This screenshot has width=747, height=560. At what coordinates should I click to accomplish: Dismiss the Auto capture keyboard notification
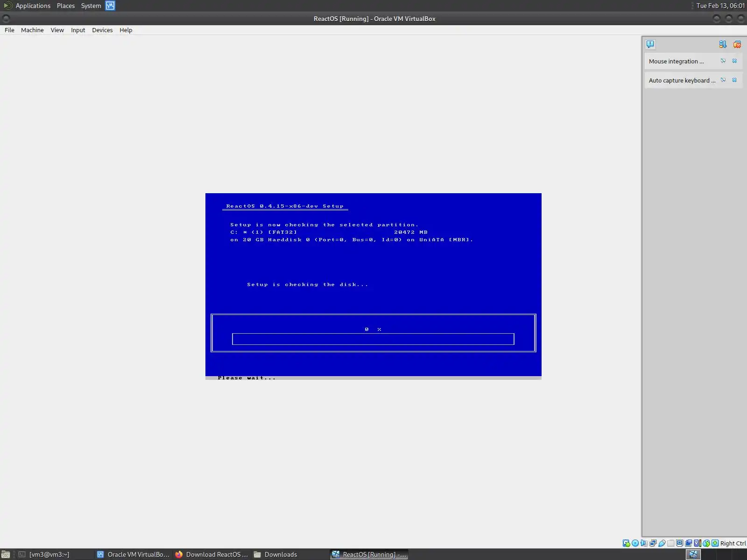[734, 80]
